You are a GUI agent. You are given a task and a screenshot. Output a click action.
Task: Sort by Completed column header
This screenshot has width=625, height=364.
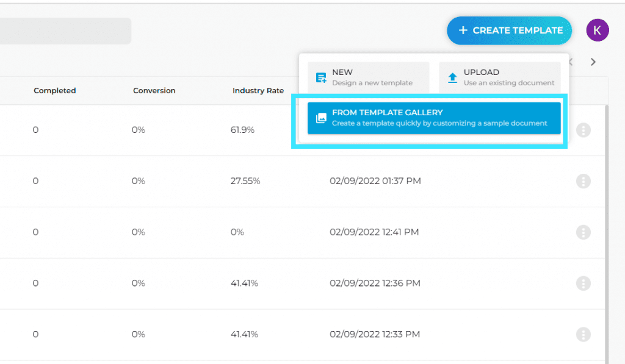pyautogui.click(x=54, y=90)
